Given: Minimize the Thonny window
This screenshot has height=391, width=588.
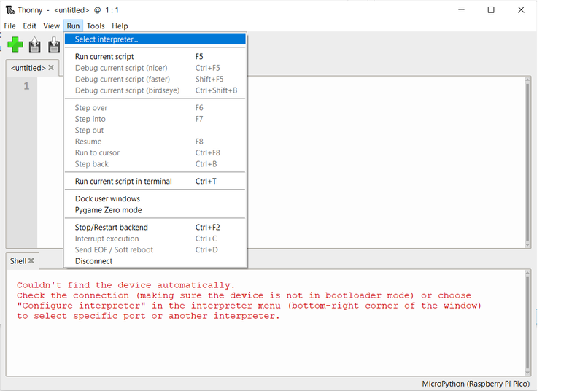Looking at the screenshot, I should coord(461,9).
